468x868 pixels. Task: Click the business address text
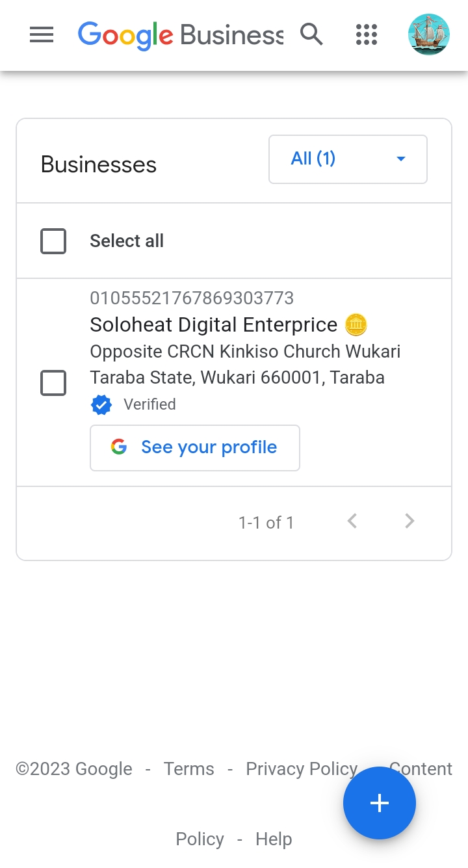click(x=244, y=365)
